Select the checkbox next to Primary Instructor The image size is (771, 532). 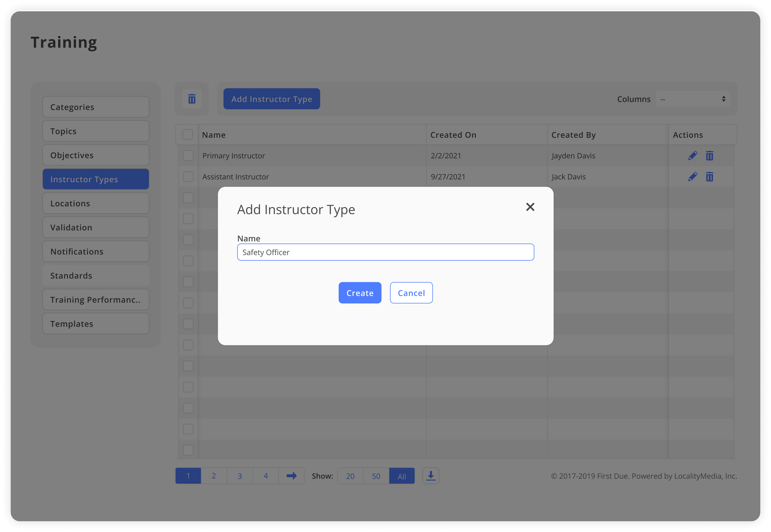coord(188,155)
